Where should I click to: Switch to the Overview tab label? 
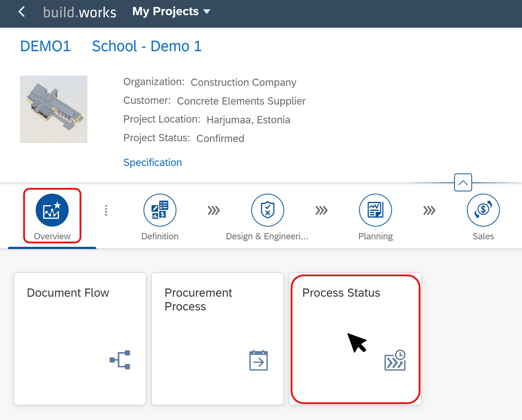[52, 236]
